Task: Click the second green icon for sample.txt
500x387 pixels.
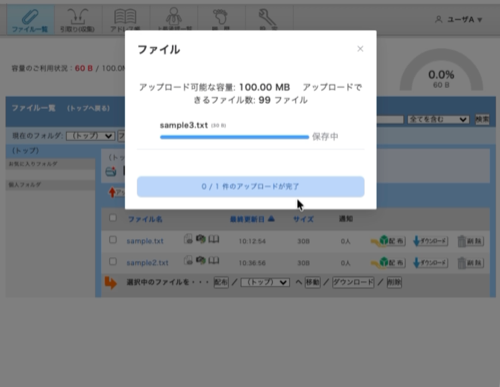Action: coord(201,239)
